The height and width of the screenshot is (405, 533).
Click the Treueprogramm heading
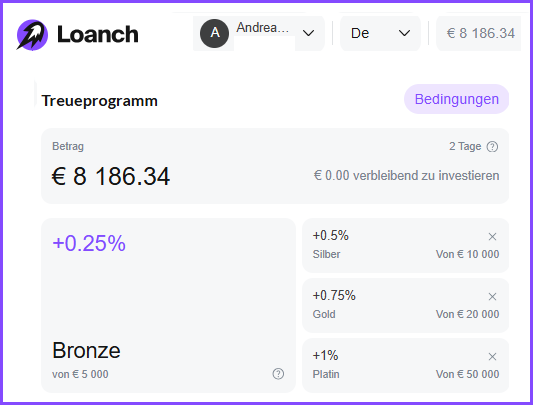pos(100,101)
